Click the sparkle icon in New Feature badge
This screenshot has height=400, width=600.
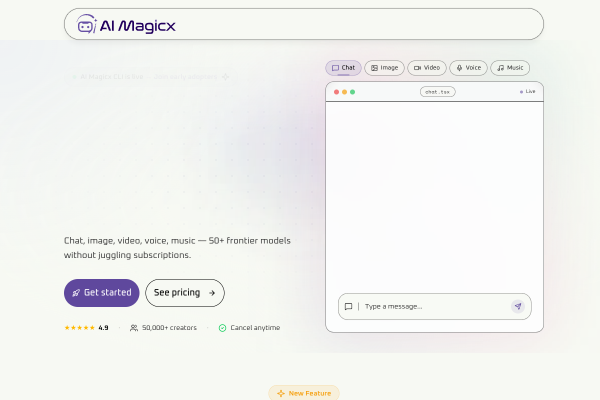point(281,393)
